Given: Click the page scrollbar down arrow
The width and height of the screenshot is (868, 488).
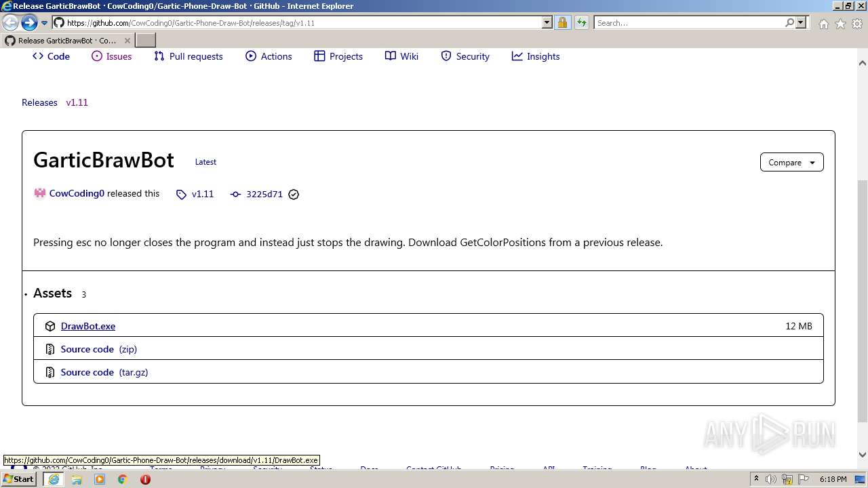Looking at the screenshot, I should [863, 455].
